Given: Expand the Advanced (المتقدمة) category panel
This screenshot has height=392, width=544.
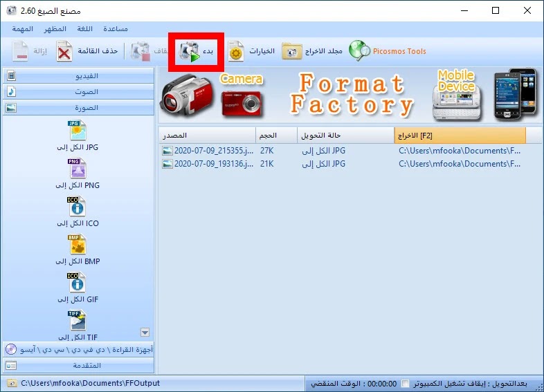Looking at the screenshot, I should tap(78, 365).
